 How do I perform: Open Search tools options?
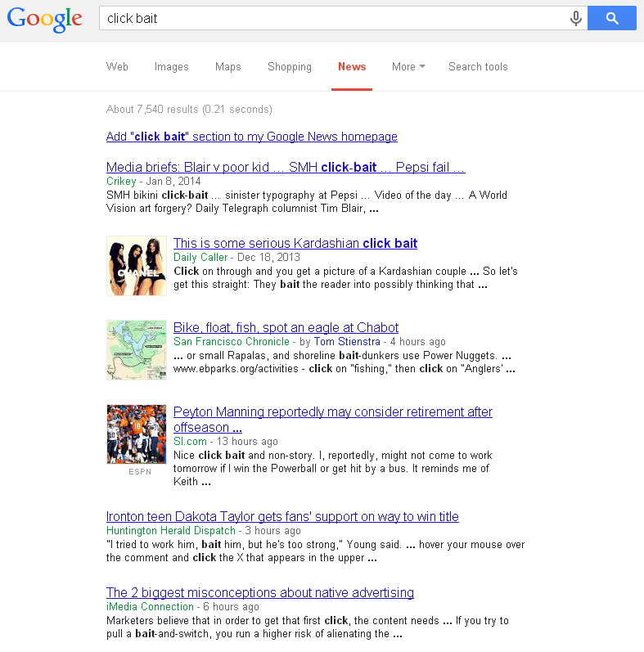pyautogui.click(x=478, y=66)
